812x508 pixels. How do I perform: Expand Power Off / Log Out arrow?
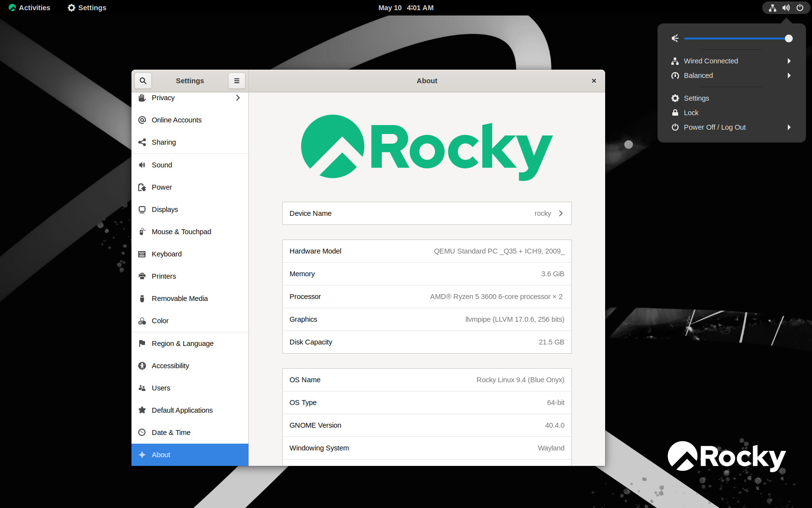(789, 127)
